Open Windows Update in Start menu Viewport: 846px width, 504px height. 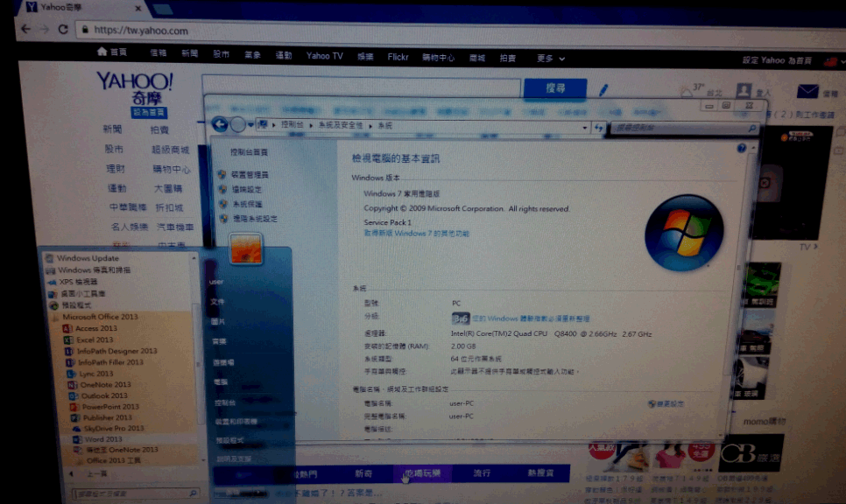tap(82, 258)
